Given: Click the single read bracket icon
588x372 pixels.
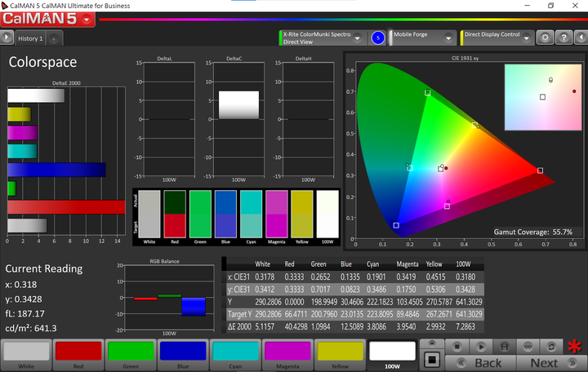Looking at the screenshot, I should pos(505,347).
